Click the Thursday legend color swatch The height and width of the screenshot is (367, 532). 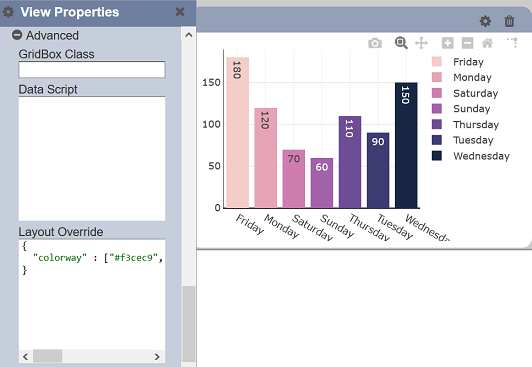[x=437, y=124]
